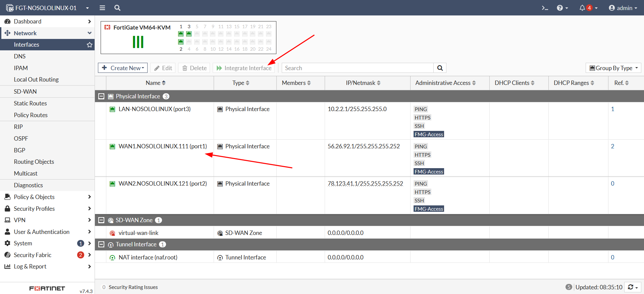This screenshot has height=294, width=644.
Task: Open the CLI console icon
Action: coord(545,8)
